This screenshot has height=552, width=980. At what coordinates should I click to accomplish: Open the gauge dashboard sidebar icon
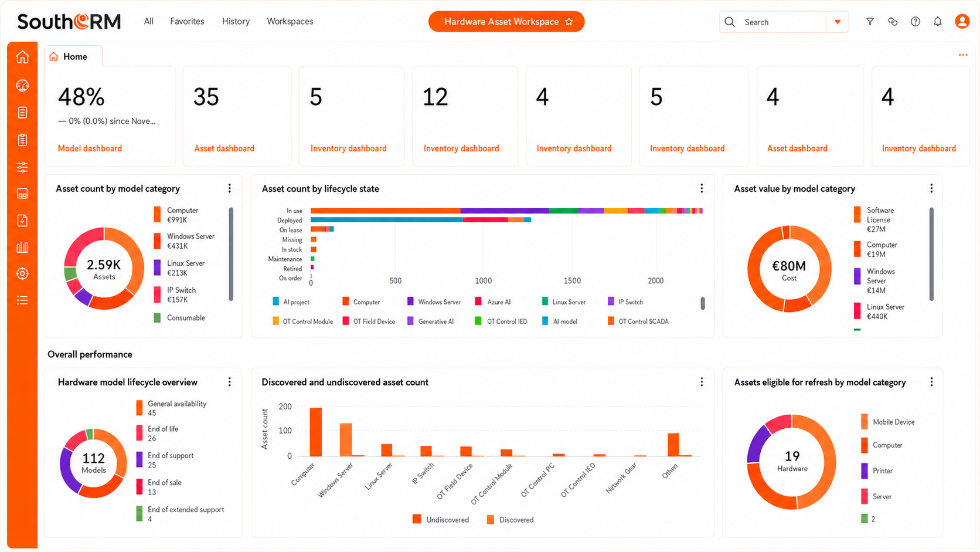(22, 86)
